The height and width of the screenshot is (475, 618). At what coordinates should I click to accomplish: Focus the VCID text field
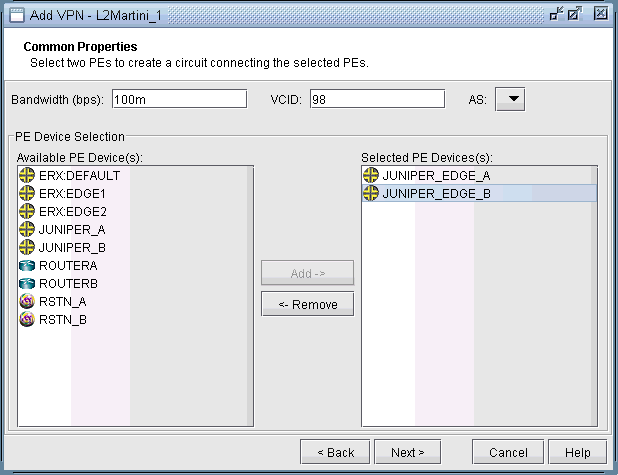pyautogui.click(x=376, y=99)
